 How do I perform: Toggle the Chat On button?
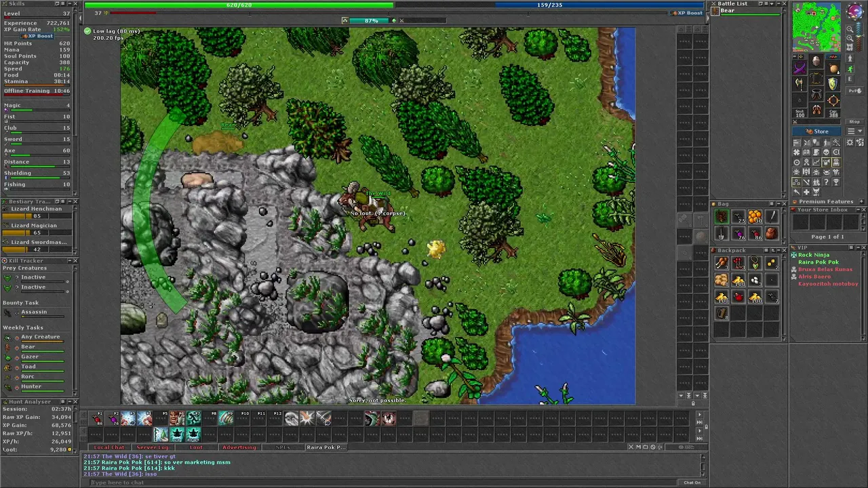point(692,483)
